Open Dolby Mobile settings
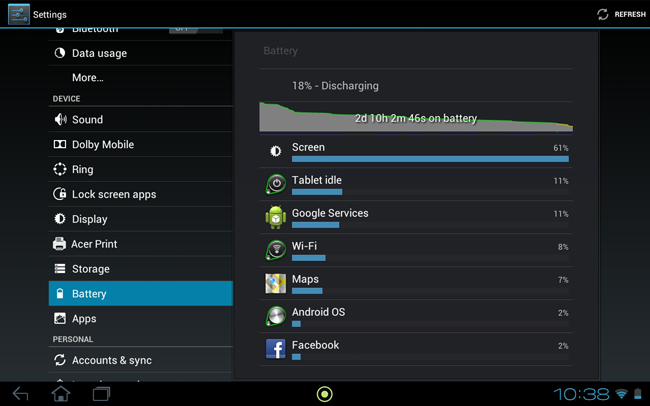 (x=141, y=144)
